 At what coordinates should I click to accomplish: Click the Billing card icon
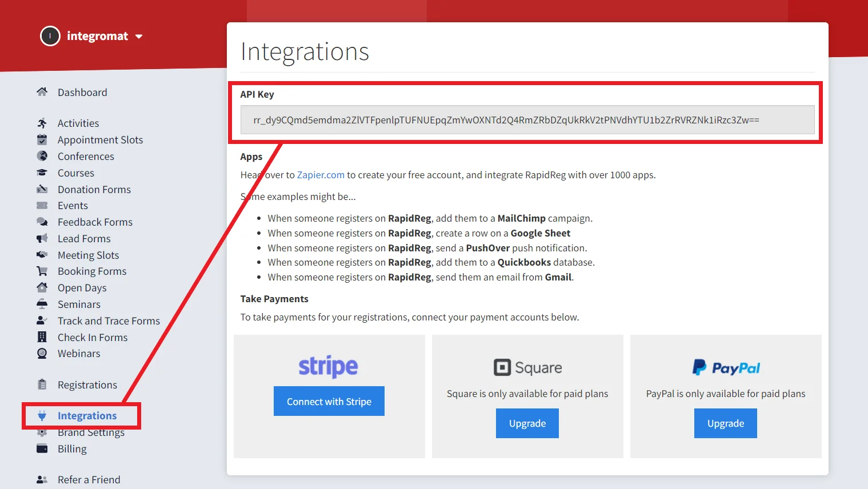point(42,448)
